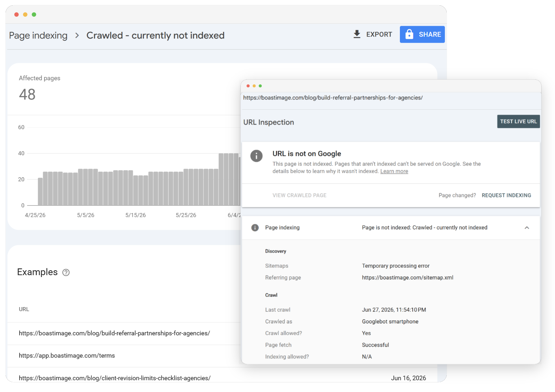The height and width of the screenshot is (392, 555).
Task: Click the 5/25/26 chart axis label
Action: click(x=186, y=215)
